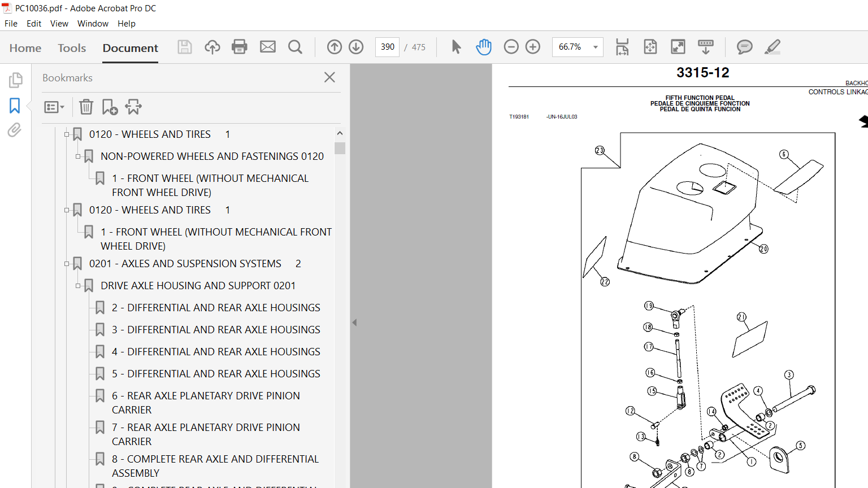
Task: Close the Bookmarks panel
Action: click(x=330, y=77)
